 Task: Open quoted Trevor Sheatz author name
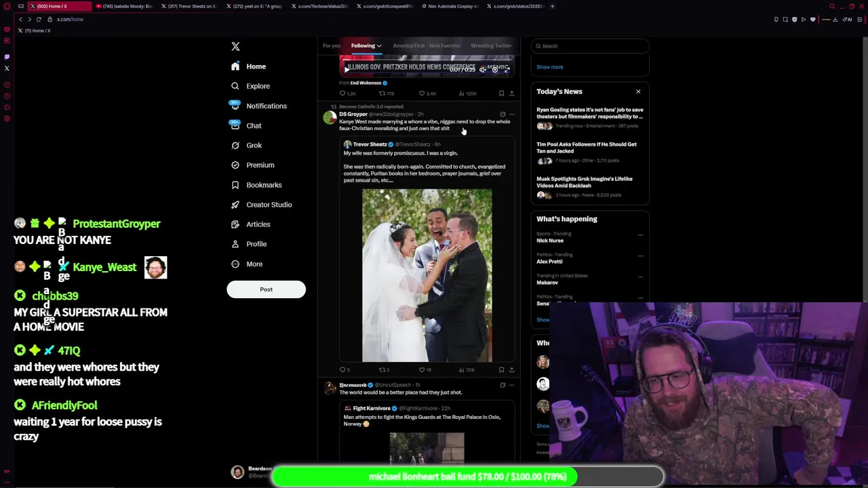click(x=370, y=144)
